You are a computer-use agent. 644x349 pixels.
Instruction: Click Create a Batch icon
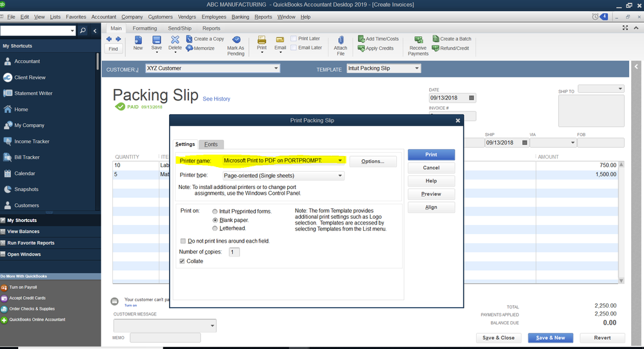pos(436,39)
